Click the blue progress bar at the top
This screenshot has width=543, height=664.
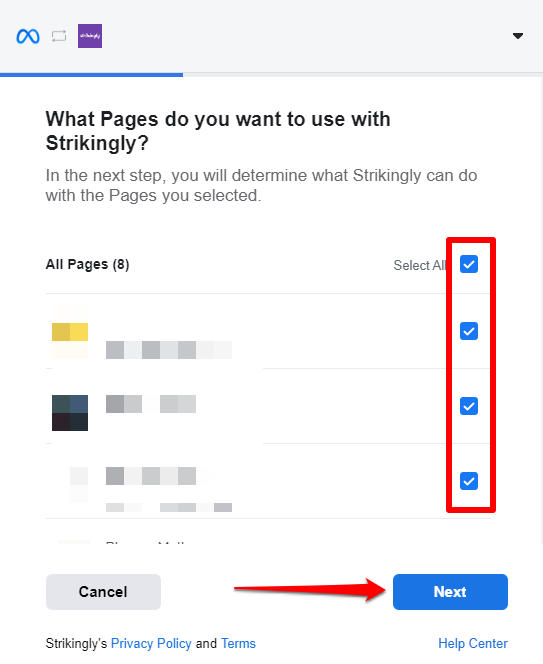pos(91,75)
